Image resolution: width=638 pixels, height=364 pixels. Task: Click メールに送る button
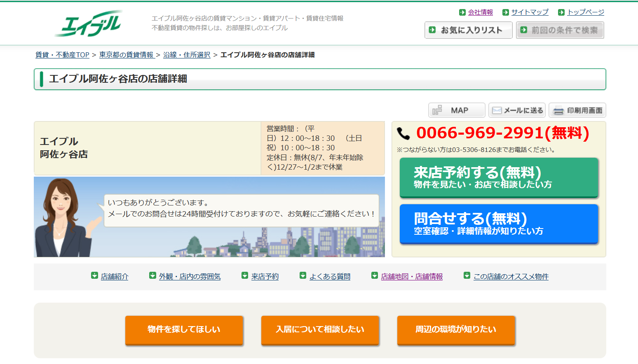point(517,110)
